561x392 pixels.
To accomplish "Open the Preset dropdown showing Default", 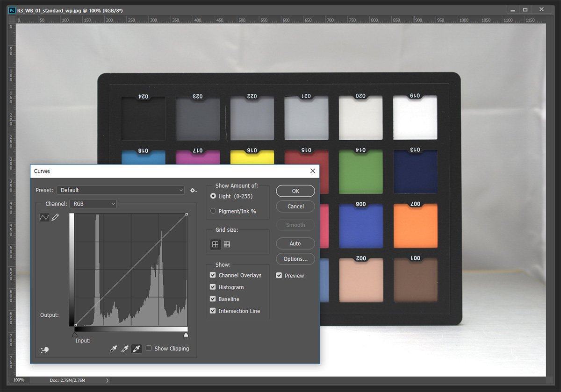I will tap(121, 190).
